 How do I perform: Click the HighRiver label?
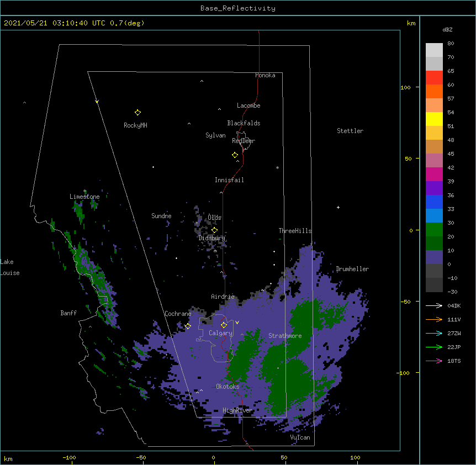237,410
